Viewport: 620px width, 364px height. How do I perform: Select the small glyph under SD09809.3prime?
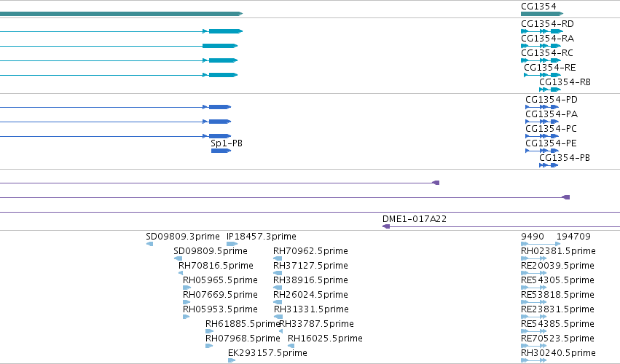149,244
